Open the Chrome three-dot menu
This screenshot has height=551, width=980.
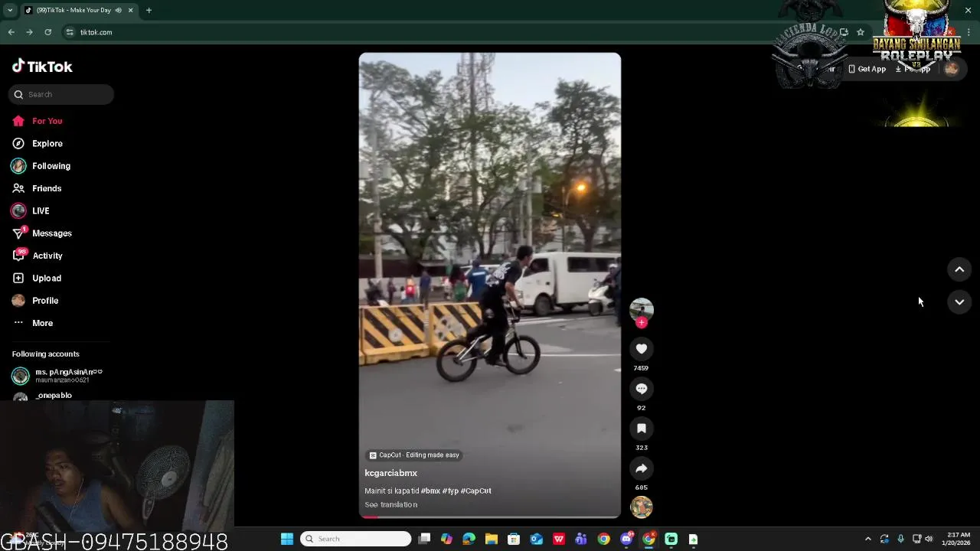(969, 32)
